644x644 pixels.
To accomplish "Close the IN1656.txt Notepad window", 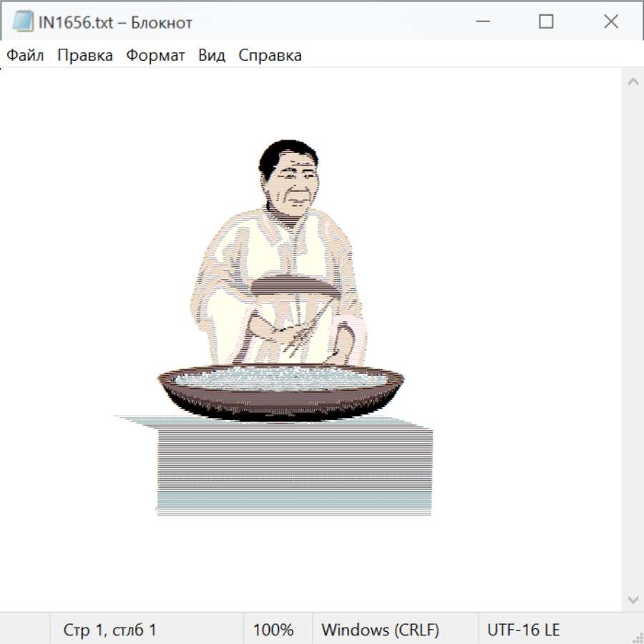I will pyautogui.click(x=610, y=22).
